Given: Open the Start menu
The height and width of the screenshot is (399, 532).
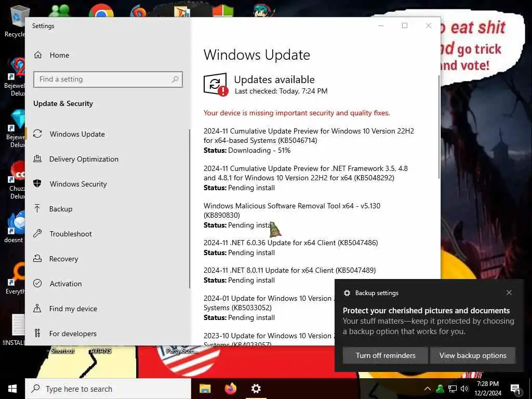Looking at the screenshot, I should click(x=12, y=389).
